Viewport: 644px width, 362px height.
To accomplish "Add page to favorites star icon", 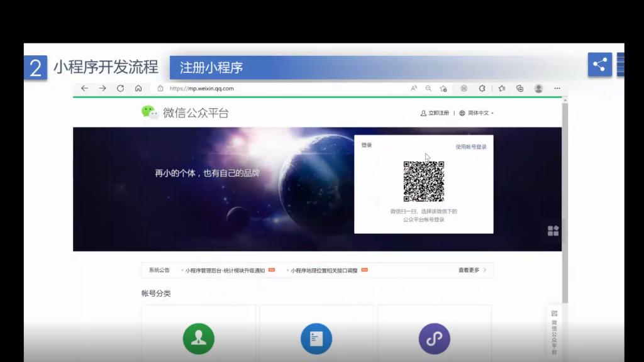I will [x=443, y=88].
